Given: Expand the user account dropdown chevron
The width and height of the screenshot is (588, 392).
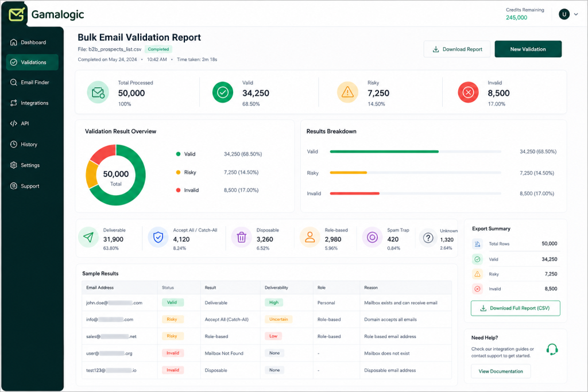Looking at the screenshot, I should (576, 14).
